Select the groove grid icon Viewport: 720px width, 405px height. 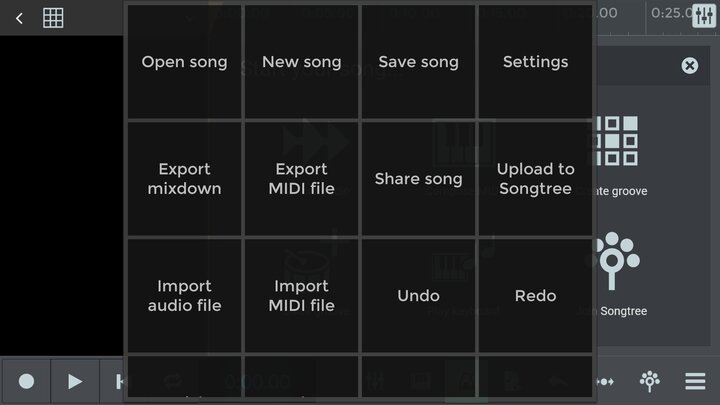pyautogui.click(x=617, y=141)
